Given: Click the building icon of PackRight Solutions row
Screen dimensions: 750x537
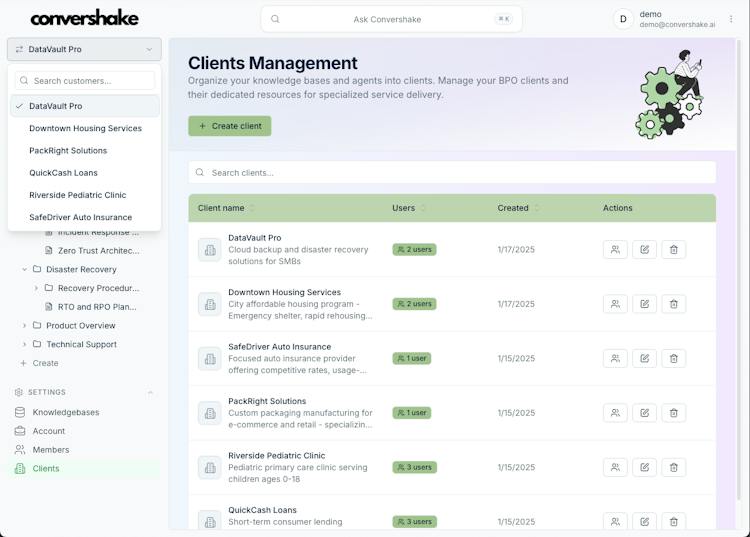Looking at the screenshot, I should 210,414.
